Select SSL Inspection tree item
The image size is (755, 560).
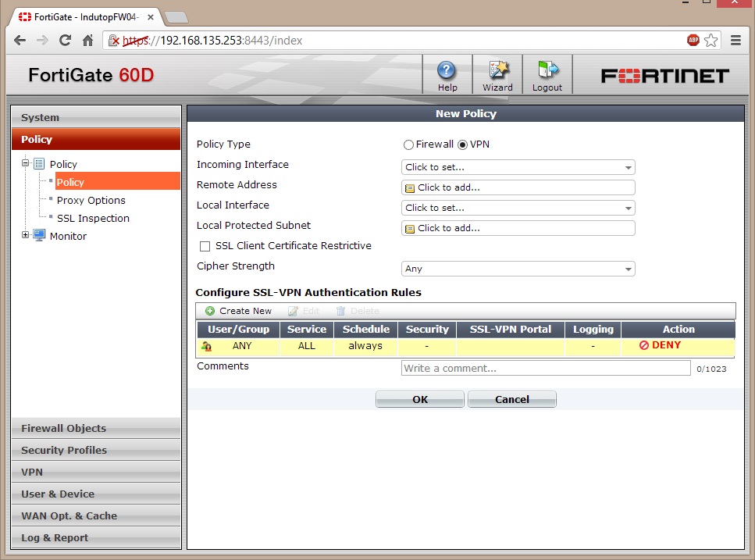pyautogui.click(x=93, y=218)
